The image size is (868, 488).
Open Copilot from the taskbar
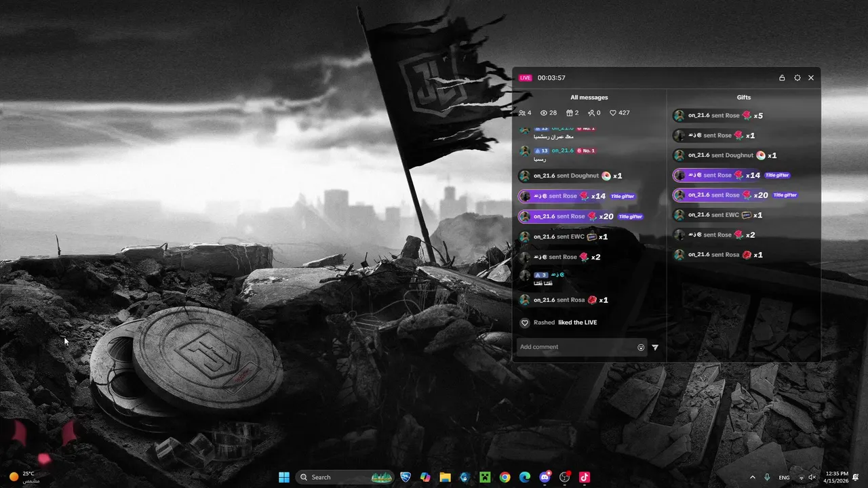[x=425, y=477]
